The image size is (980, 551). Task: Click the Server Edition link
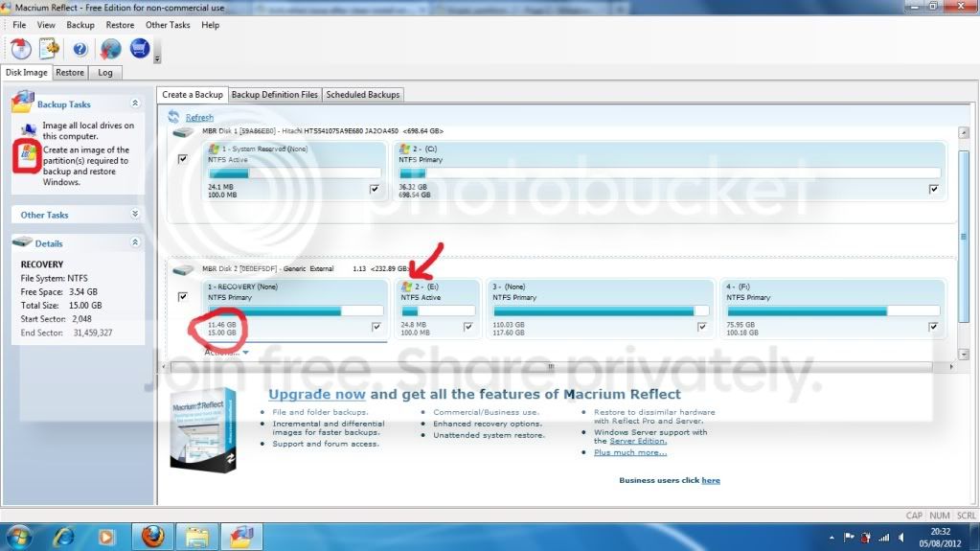tap(638, 441)
